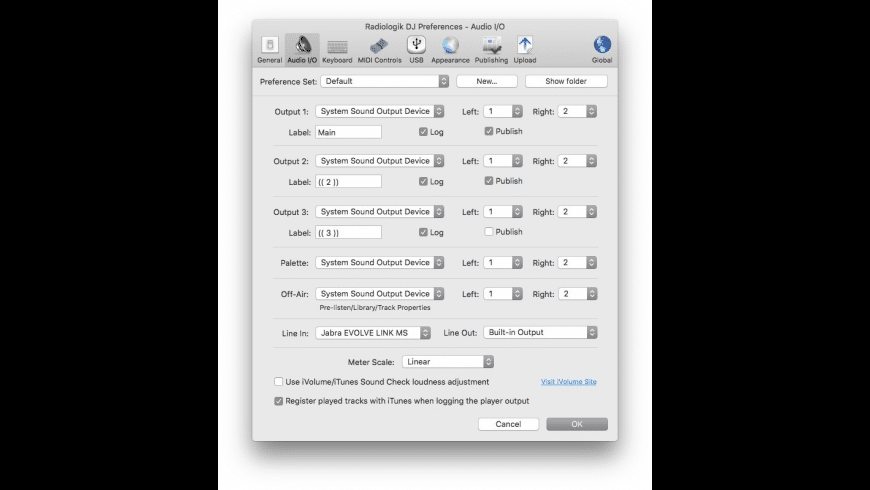
Task: Open Output 1 Left channel dropdown
Action: point(503,111)
